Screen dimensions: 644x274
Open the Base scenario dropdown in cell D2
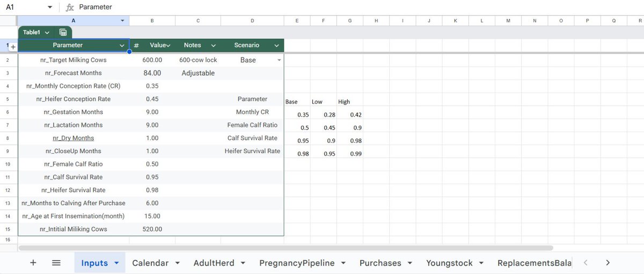pos(279,60)
